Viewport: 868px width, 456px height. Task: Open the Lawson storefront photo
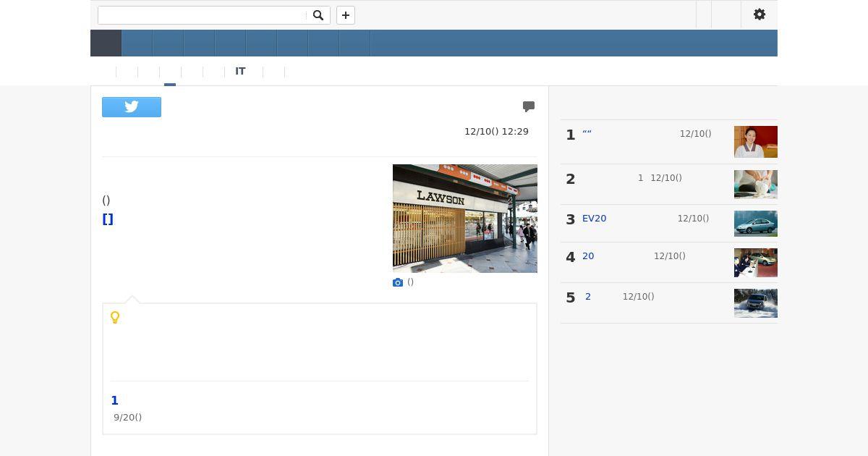pos(465,219)
